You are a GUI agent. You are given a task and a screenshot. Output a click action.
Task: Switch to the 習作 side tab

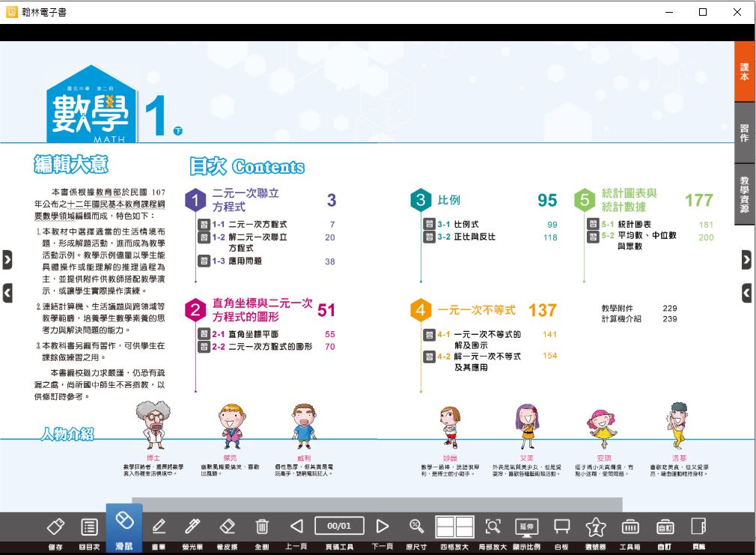pos(744,133)
